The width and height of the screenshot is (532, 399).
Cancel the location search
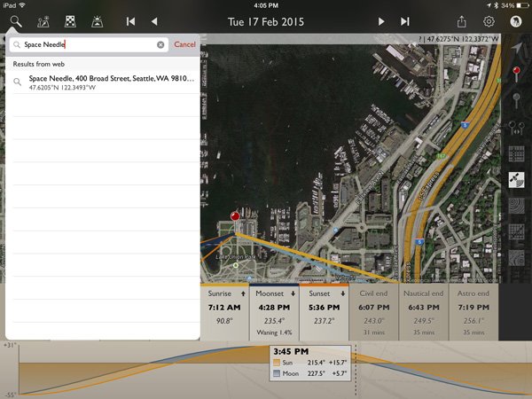click(184, 44)
